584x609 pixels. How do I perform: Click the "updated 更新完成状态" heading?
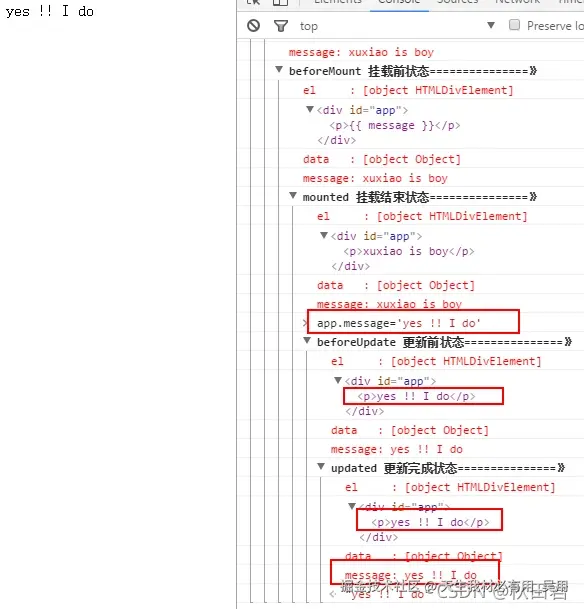[447, 468]
